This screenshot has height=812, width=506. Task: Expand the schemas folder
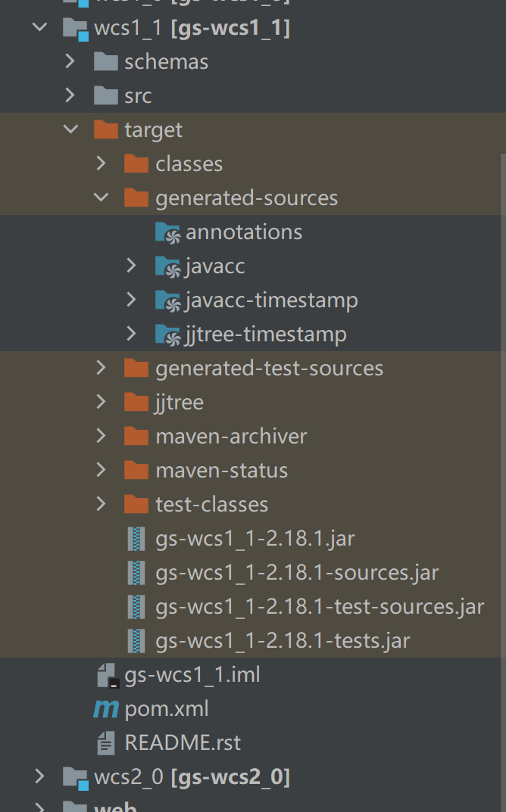[70, 62]
